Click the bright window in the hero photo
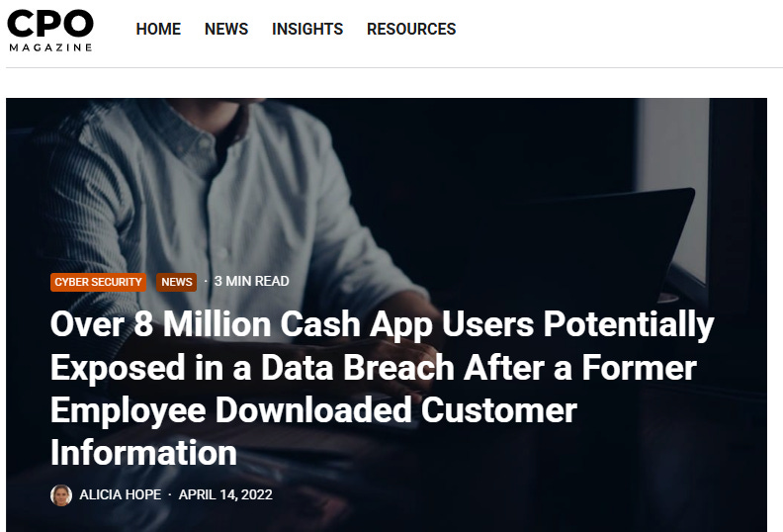This screenshot has height=532, width=783. point(674,190)
